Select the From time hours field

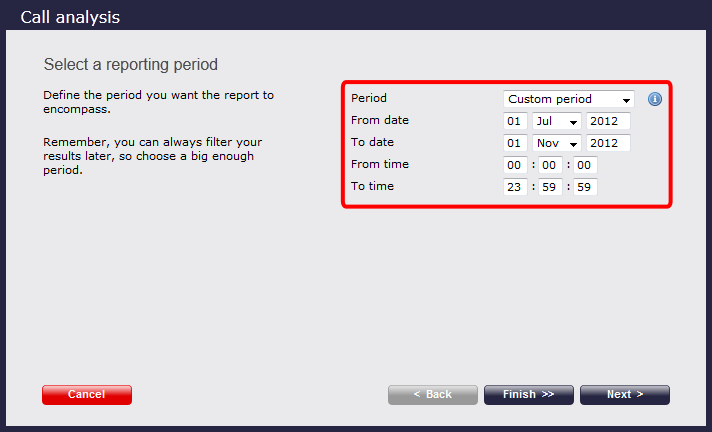pos(515,165)
